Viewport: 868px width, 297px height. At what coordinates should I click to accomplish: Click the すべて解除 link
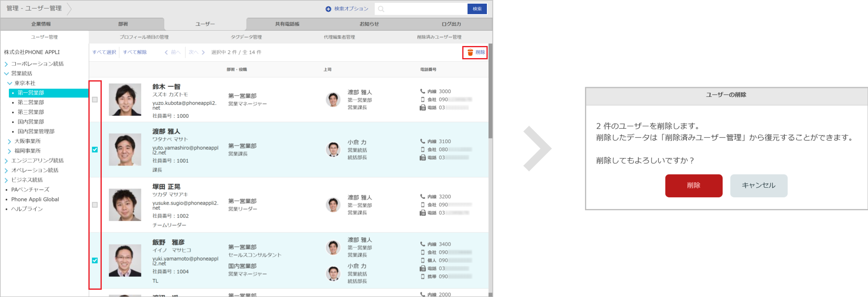pyautogui.click(x=135, y=52)
